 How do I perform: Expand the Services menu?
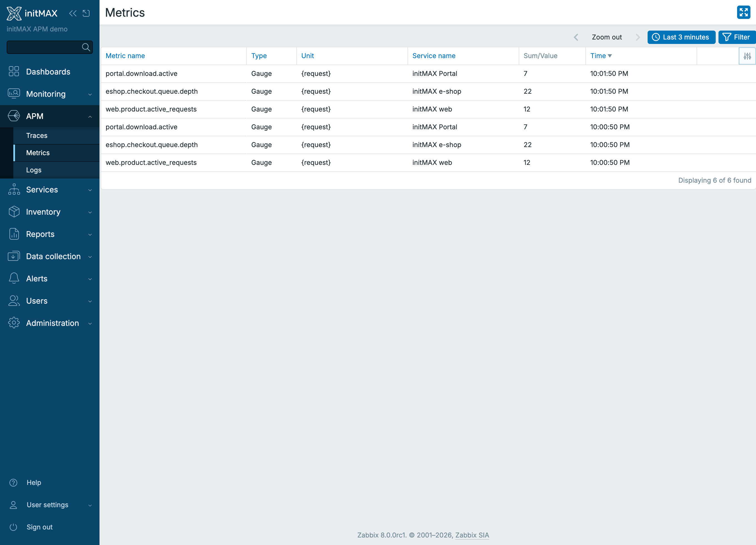(x=50, y=190)
